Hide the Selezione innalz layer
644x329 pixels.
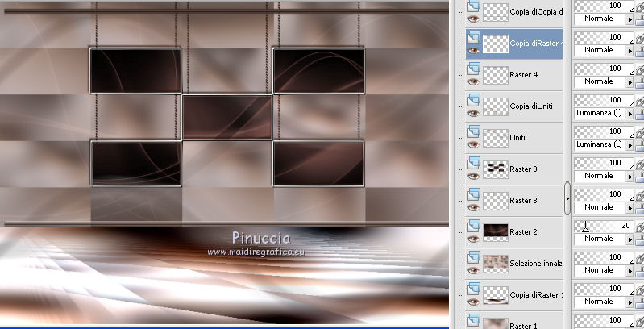coord(473,270)
